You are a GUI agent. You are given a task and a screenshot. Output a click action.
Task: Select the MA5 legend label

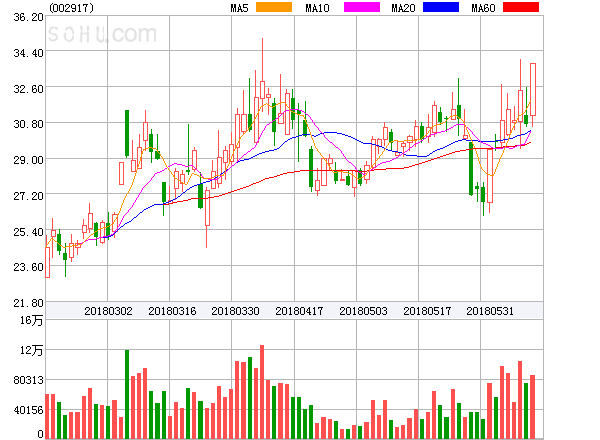pos(239,8)
